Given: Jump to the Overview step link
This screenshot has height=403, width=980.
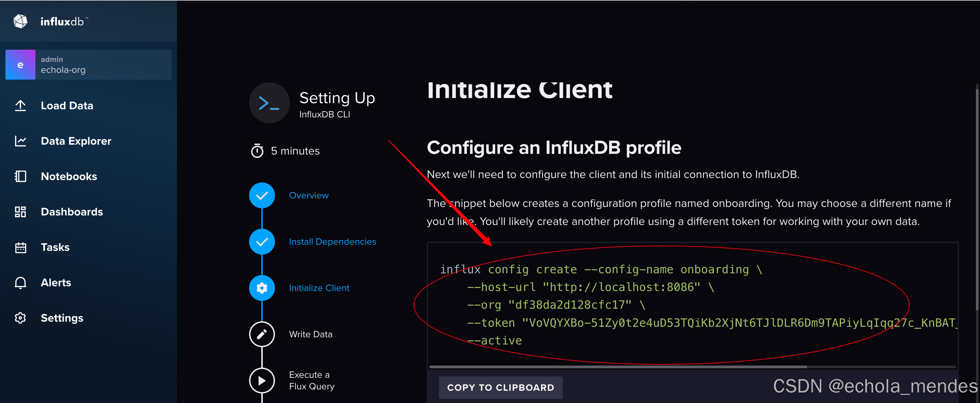Looking at the screenshot, I should pyautogui.click(x=309, y=196).
